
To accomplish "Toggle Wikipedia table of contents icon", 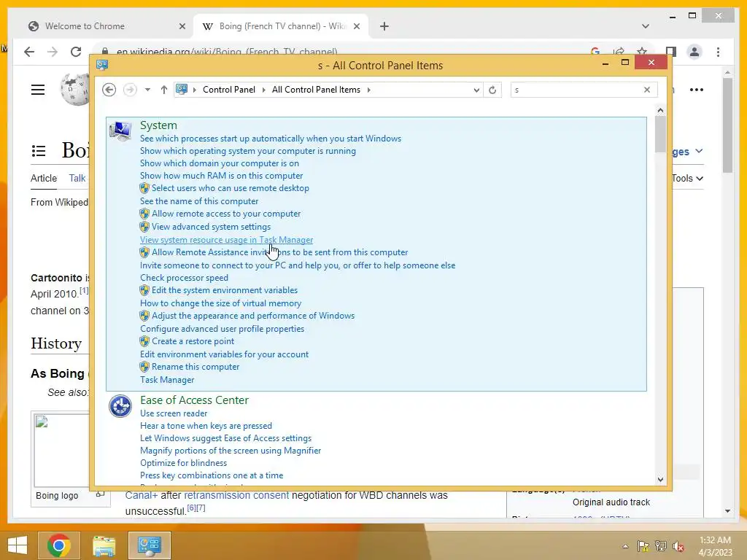I will (x=39, y=151).
